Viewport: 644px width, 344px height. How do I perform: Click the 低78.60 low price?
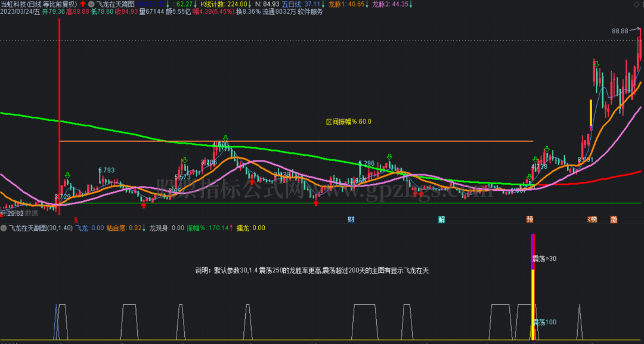click(x=102, y=12)
